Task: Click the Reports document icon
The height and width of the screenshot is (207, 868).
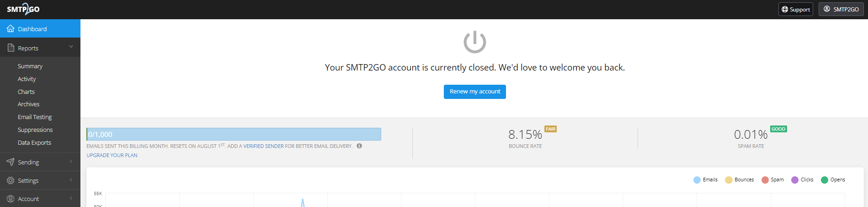Action: [11, 48]
